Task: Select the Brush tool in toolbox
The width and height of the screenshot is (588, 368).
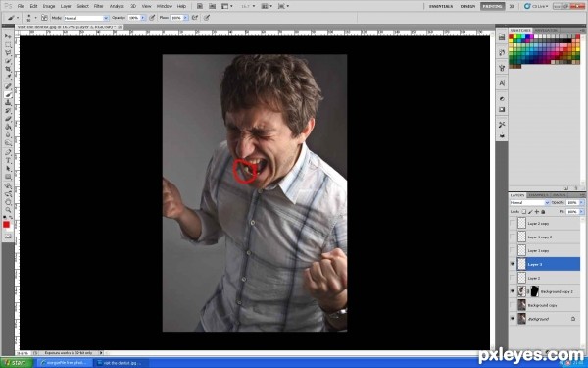Action: pyautogui.click(x=8, y=94)
